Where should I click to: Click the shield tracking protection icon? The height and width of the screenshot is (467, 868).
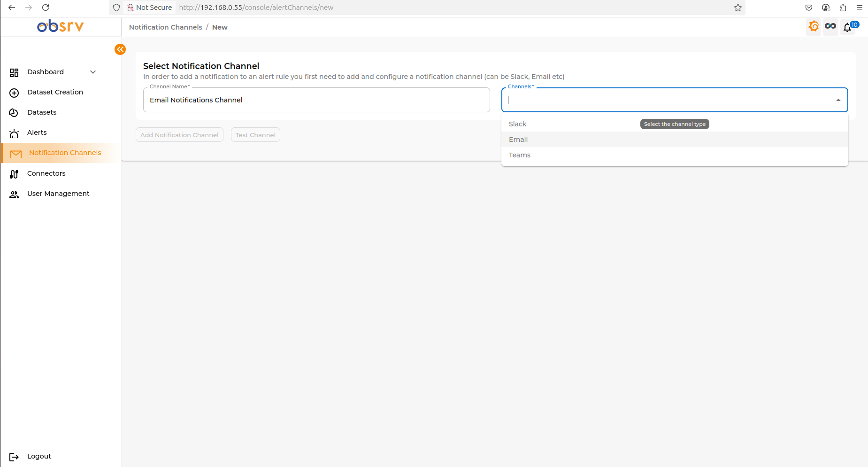(116, 8)
